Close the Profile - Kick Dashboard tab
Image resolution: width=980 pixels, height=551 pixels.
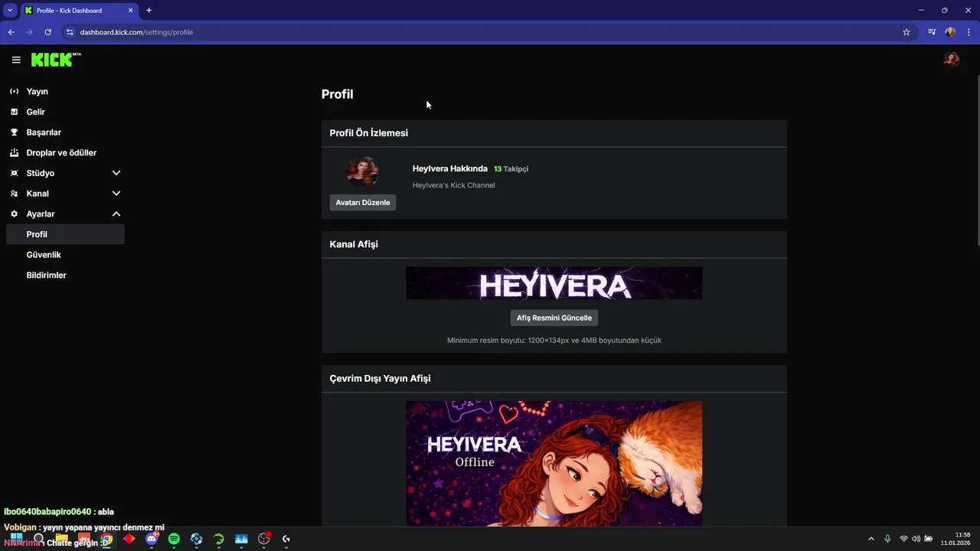click(x=130, y=11)
